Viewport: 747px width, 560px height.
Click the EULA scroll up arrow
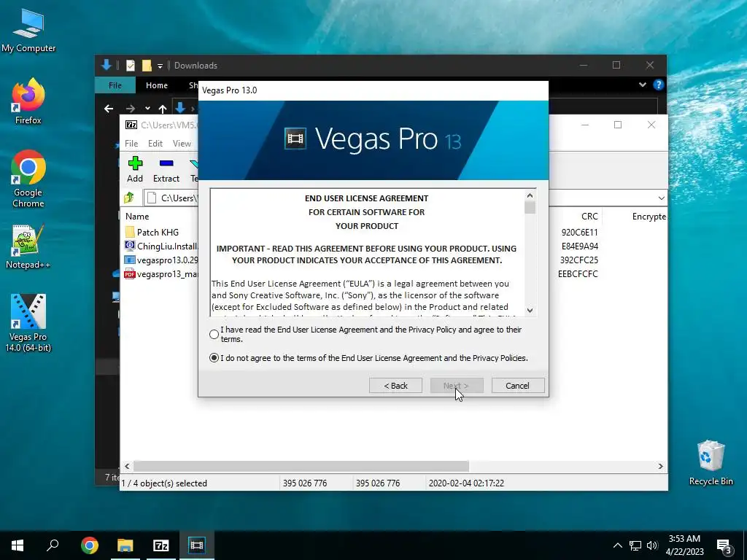click(x=530, y=195)
